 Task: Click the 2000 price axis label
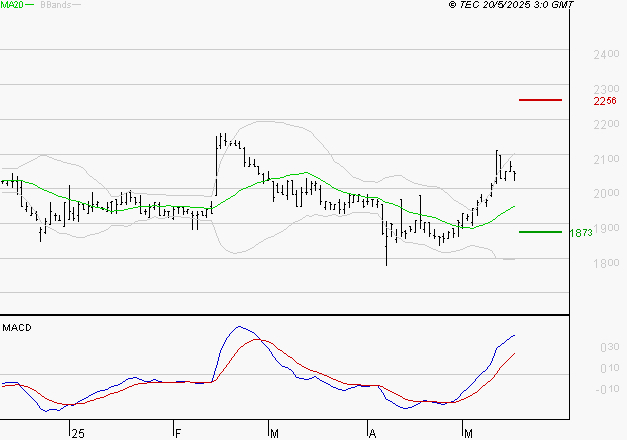(606, 194)
